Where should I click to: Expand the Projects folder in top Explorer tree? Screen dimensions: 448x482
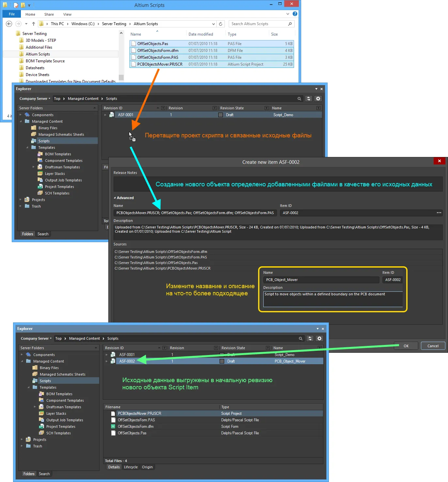click(21, 200)
